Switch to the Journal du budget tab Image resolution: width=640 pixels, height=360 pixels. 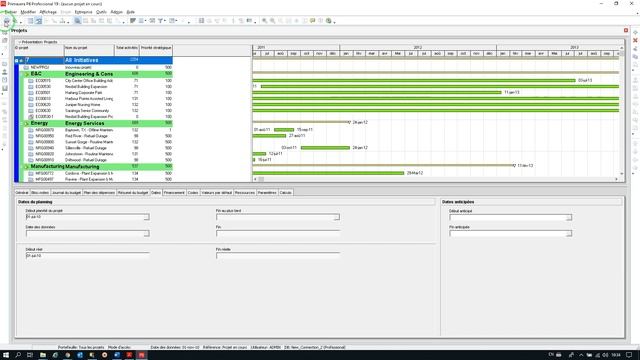click(66, 192)
